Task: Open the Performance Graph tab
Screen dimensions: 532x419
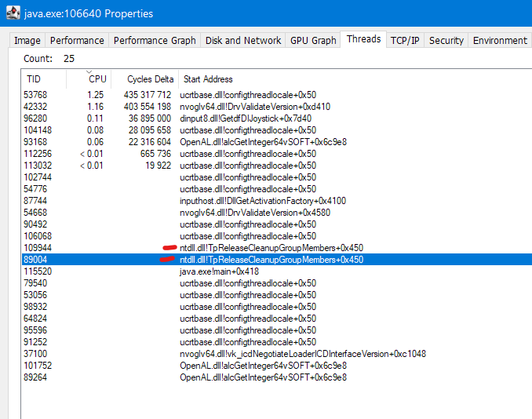Action: [x=155, y=41]
